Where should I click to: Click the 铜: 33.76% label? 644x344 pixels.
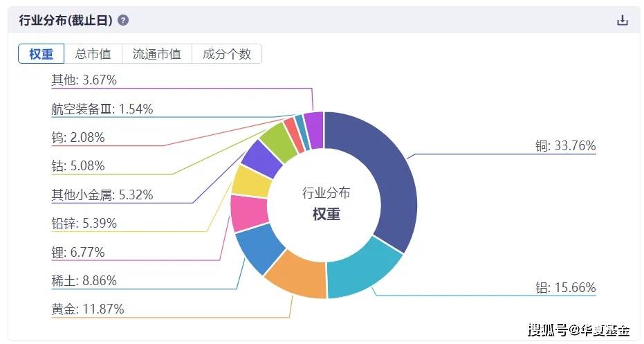click(x=565, y=146)
